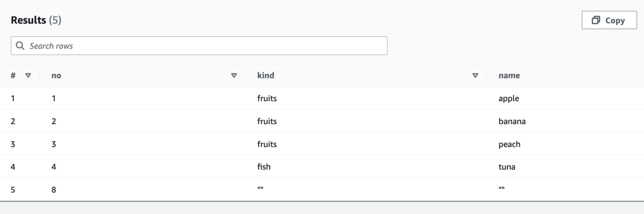Click the empty name value in row 5
The image size is (644, 214).
[502, 189]
